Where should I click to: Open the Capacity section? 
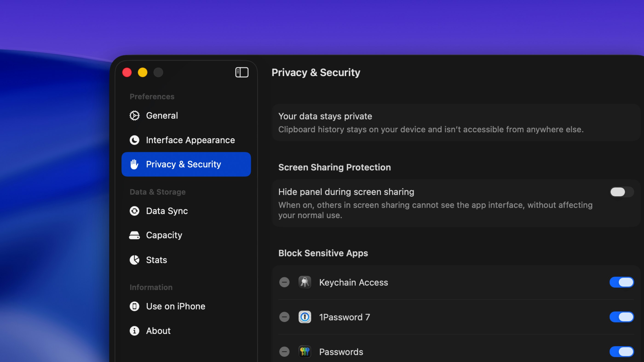click(186, 235)
